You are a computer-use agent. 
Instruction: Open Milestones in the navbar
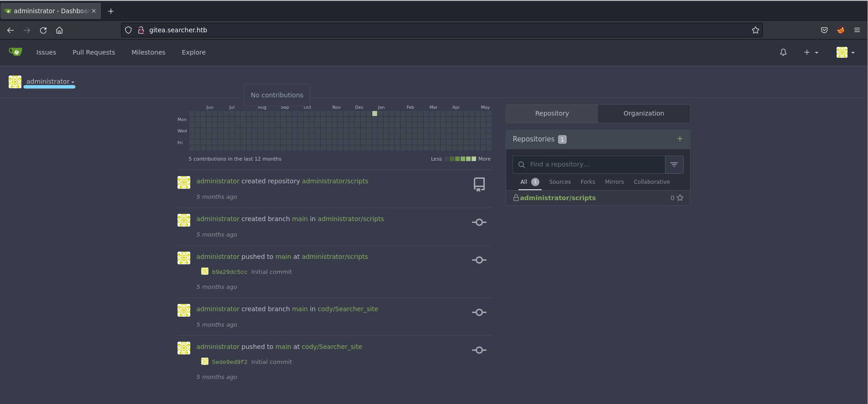click(x=148, y=52)
